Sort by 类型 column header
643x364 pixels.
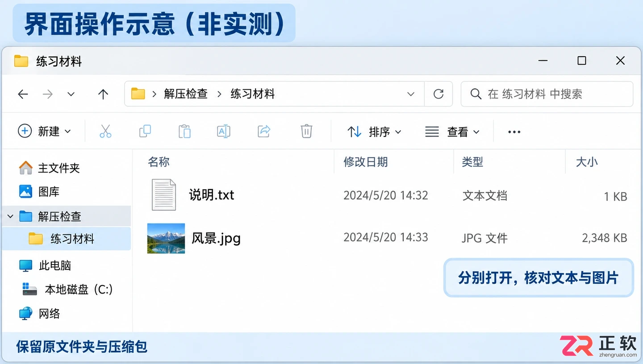(472, 162)
